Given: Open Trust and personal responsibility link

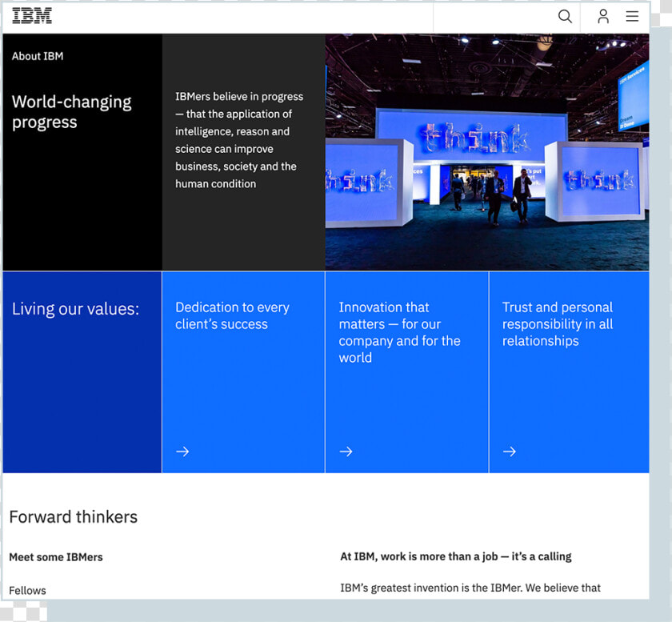Looking at the screenshot, I should [569, 372].
